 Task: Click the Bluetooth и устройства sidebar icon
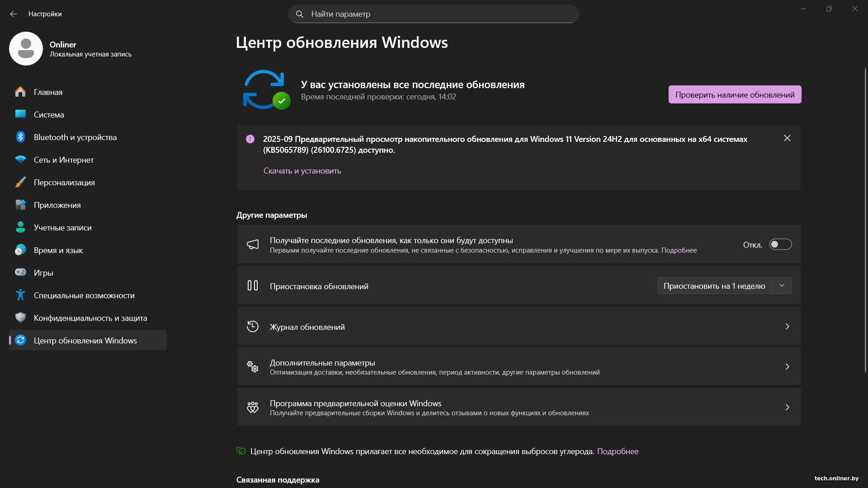[x=20, y=137]
